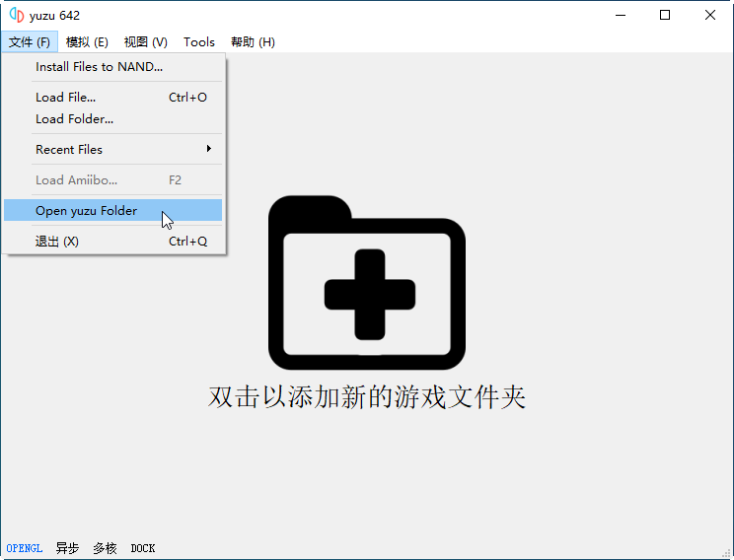
Task: Click the yuzu logo in the title bar
Action: point(17,15)
